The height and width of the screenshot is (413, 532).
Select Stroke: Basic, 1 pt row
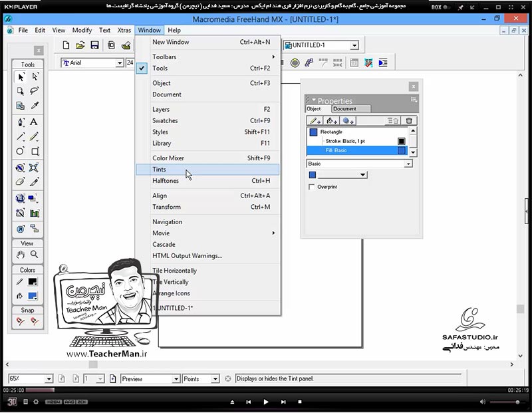(356, 141)
